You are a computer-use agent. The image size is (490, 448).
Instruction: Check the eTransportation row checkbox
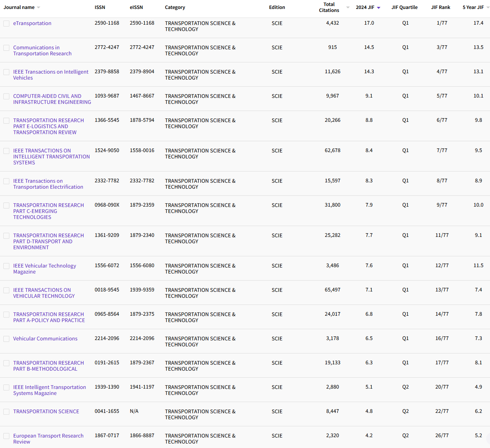click(x=6, y=23)
